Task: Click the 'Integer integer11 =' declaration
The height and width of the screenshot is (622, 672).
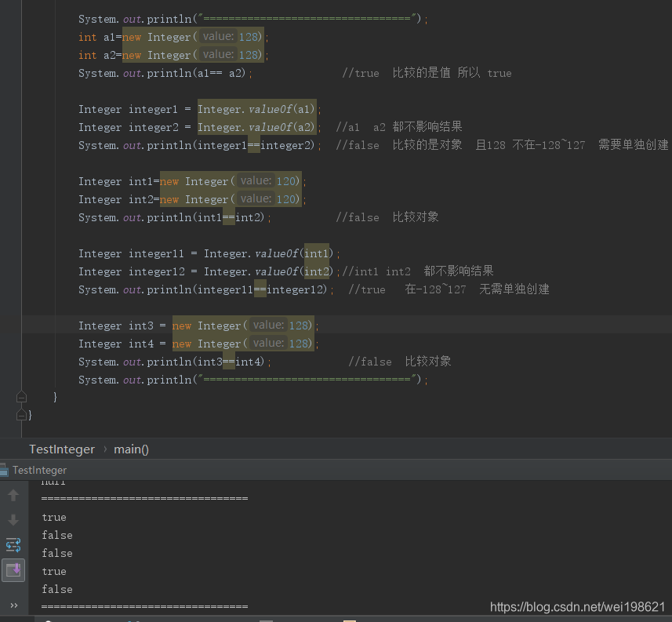Action: 209,253
